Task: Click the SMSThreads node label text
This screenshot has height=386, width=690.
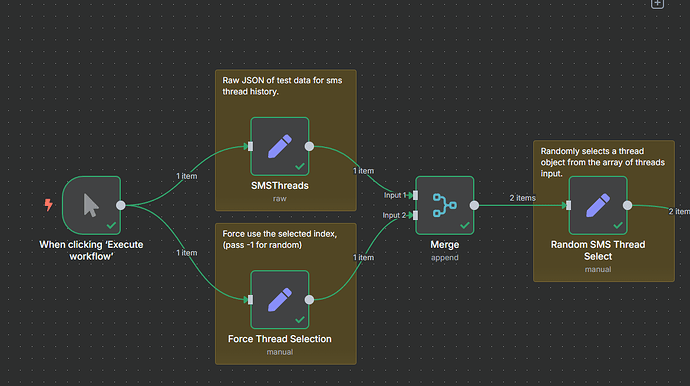Action: [x=280, y=186]
